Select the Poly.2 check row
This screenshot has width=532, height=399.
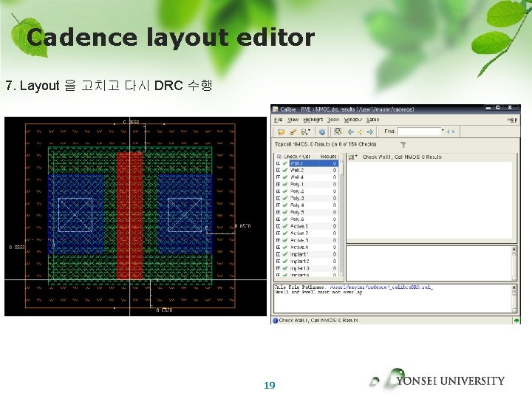pos(307,191)
